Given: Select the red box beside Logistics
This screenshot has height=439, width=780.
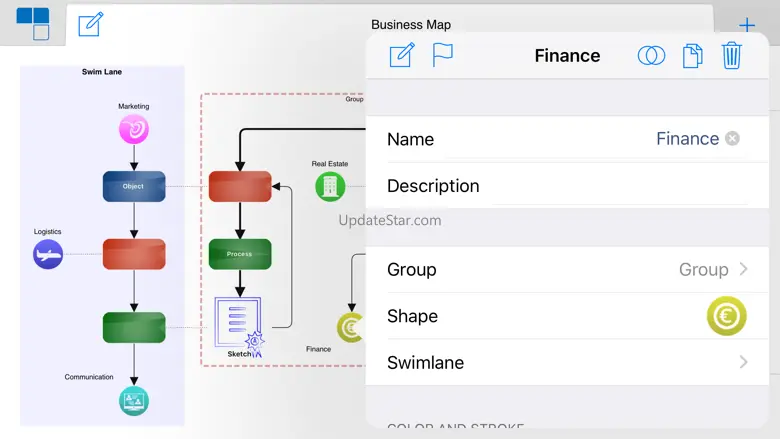Looking at the screenshot, I should click(x=134, y=254).
